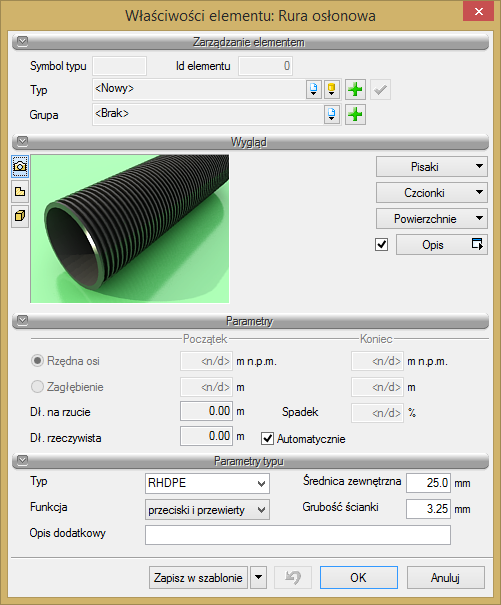
Task: Open the type list document icon in the Typ row
Action: tap(314, 89)
